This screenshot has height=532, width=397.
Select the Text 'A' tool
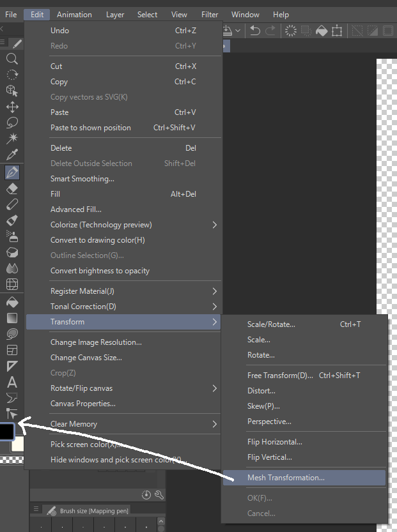[12, 382]
